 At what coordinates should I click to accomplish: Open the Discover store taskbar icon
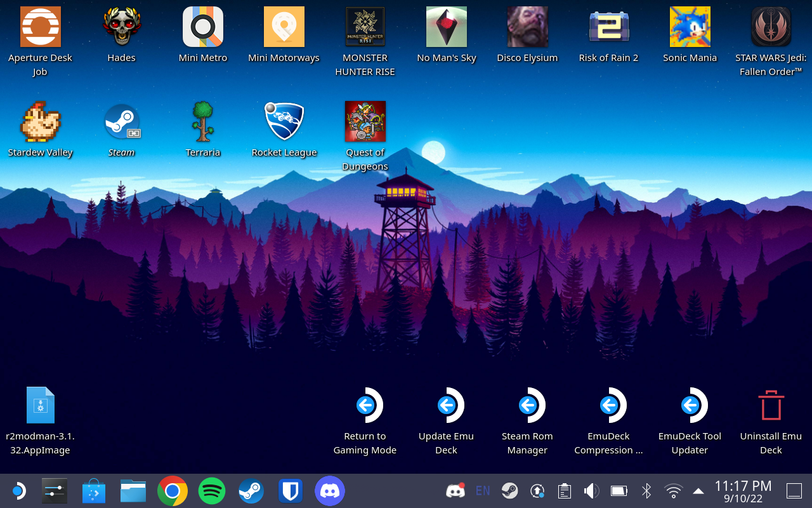tap(94, 491)
